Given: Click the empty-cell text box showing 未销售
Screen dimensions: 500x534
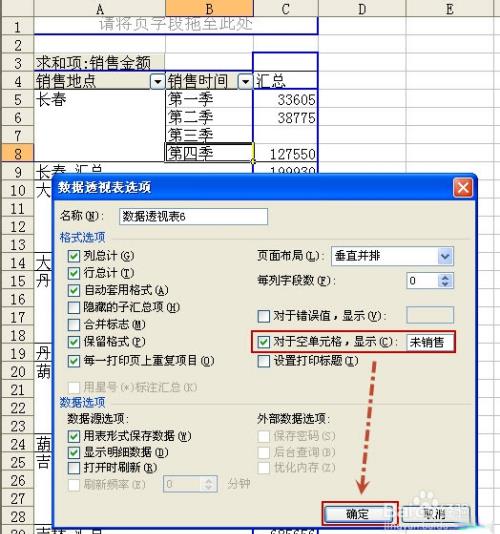Looking at the screenshot, I should click(430, 342).
